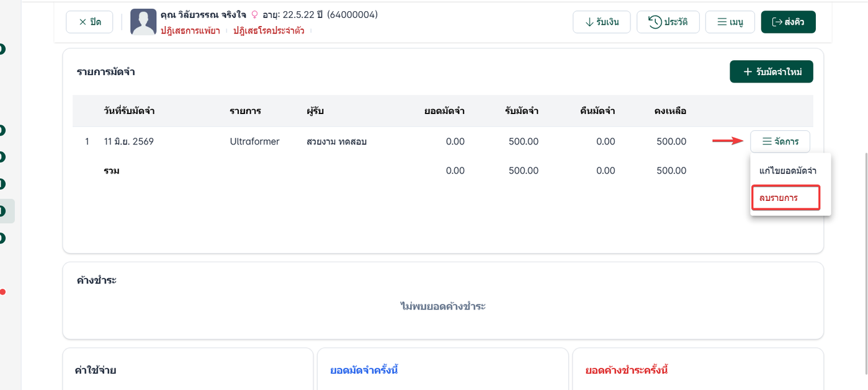
Task: Click the exit-arrow icon on ส่งคิว
Action: click(x=777, y=22)
